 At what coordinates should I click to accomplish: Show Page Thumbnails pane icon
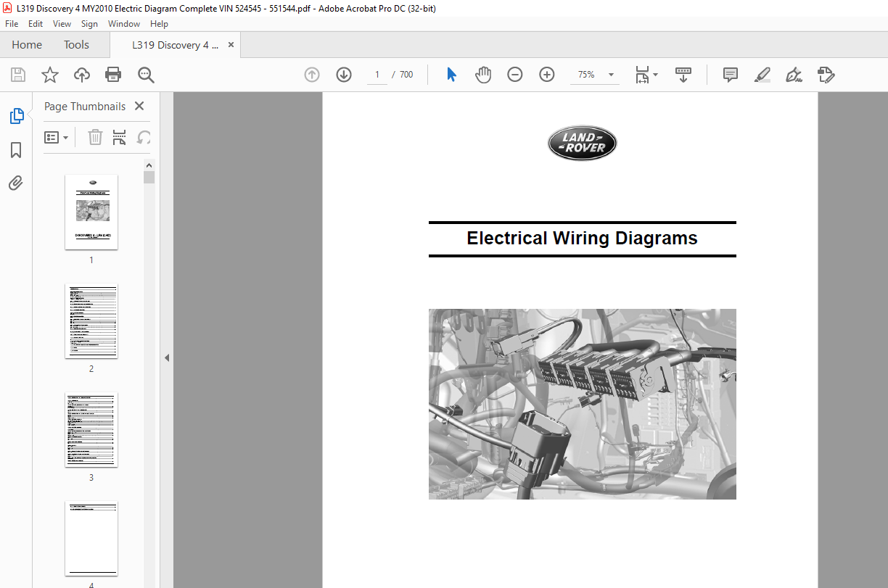coord(16,116)
